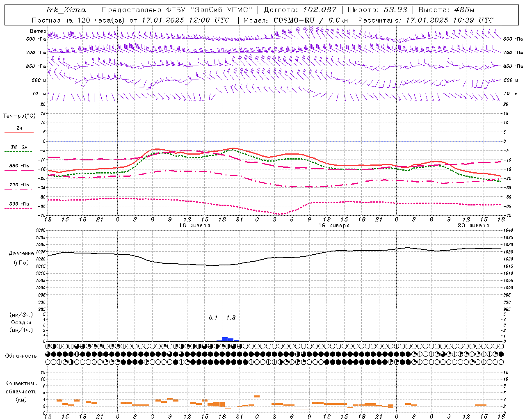Select the Осадки precipitation label
This screenshot has width=525, height=420.
click(x=21, y=322)
